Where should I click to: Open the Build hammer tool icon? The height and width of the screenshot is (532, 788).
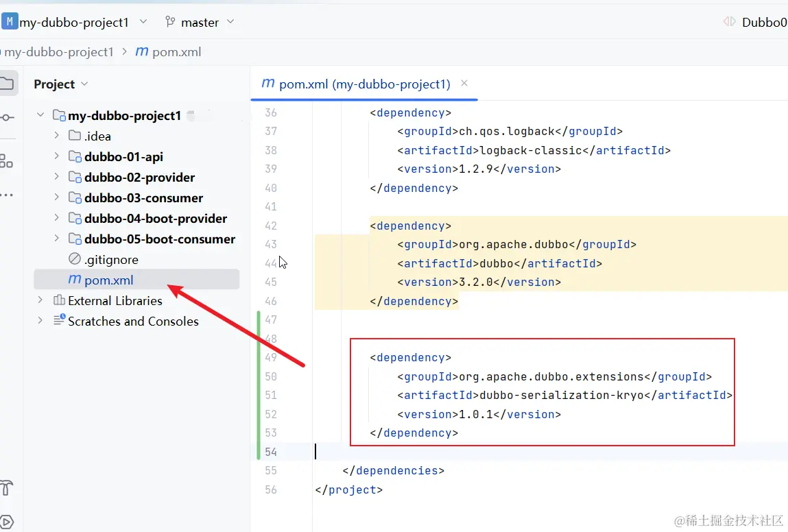6,488
